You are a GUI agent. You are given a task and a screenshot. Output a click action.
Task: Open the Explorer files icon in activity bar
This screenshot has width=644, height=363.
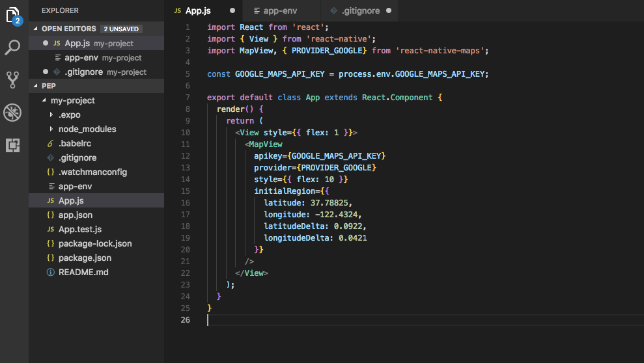14,16
